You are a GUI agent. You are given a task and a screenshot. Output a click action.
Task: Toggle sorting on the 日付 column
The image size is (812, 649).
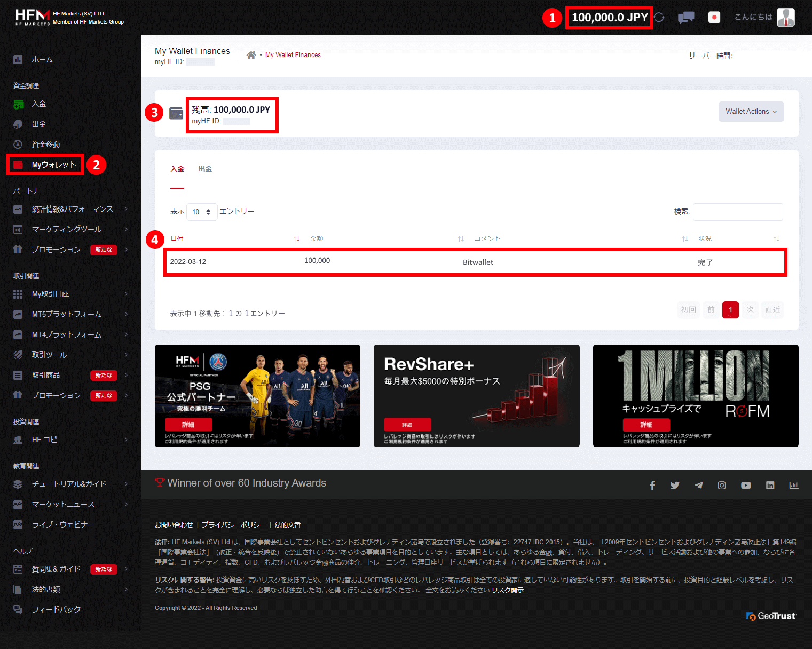click(x=297, y=239)
